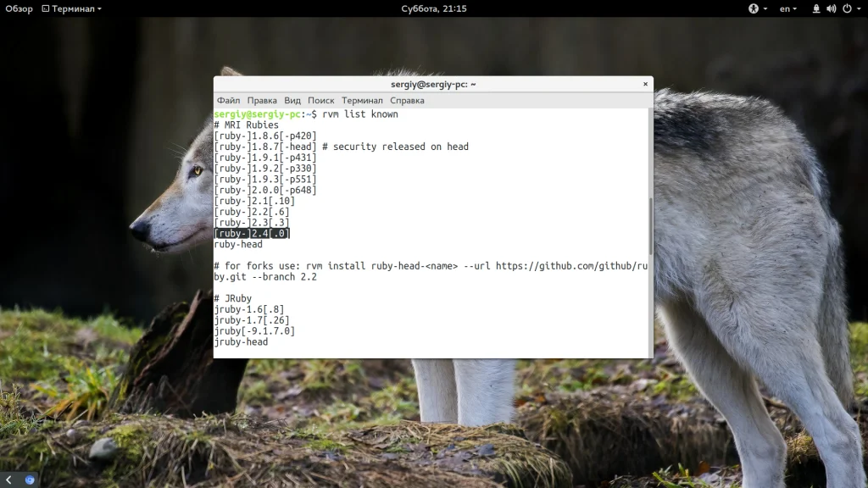868x488 pixels.
Task: Click the [ruby-]2.3[.3] line
Action: pyautogui.click(x=252, y=223)
